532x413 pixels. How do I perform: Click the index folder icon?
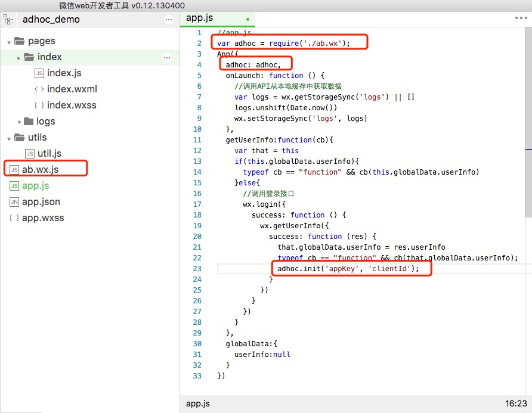[x=29, y=57]
